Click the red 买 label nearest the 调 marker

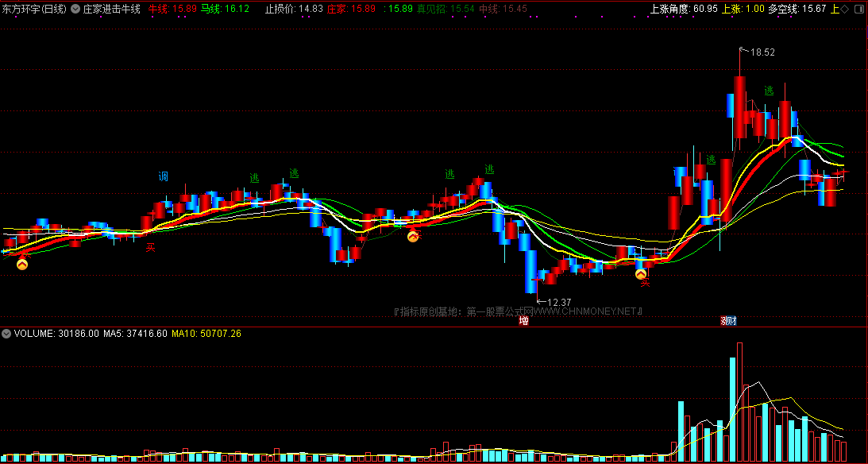[150, 248]
